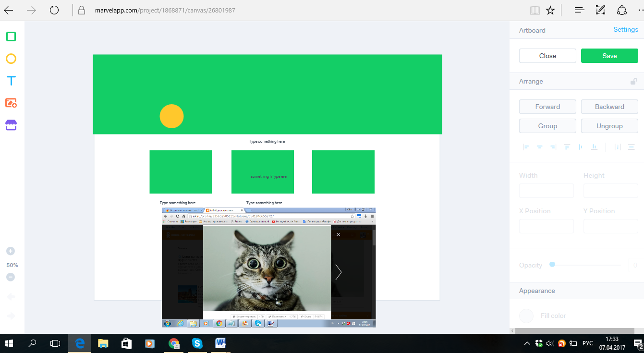Select the Text tool
This screenshot has height=353, width=644.
click(x=11, y=81)
